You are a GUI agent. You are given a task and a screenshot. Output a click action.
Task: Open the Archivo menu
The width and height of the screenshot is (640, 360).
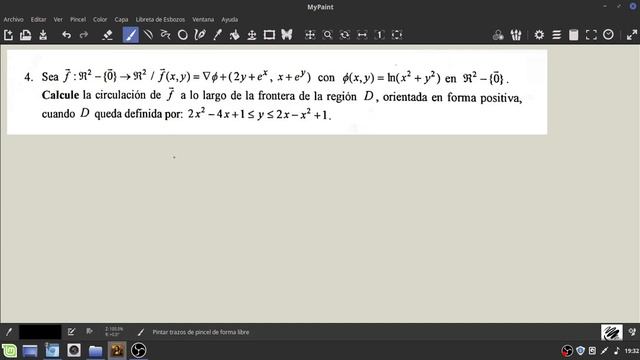(x=13, y=20)
